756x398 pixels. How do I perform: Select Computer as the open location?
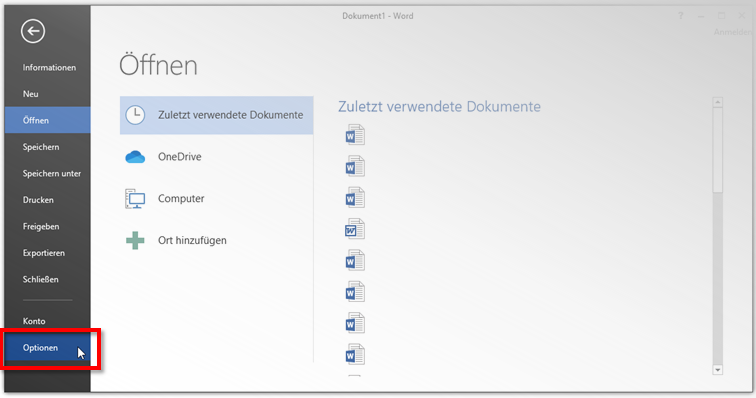(216, 198)
